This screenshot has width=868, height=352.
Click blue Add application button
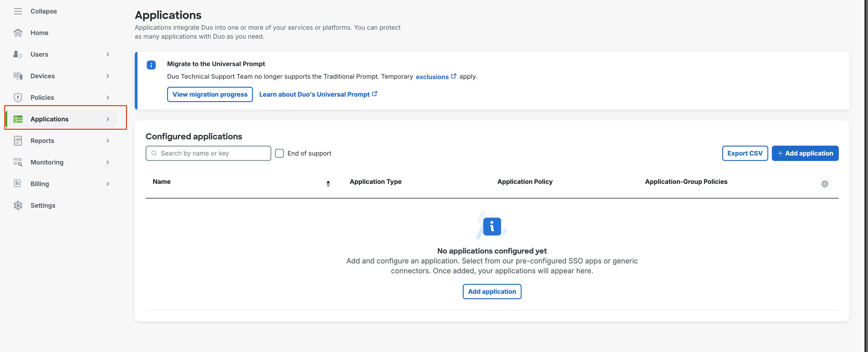tap(805, 153)
